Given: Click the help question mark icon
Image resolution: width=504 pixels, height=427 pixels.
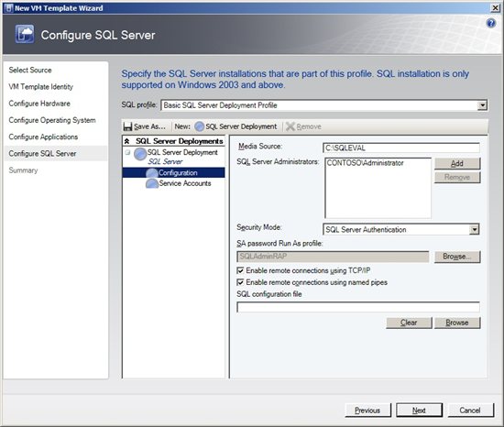Looking at the screenshot, I should (x=491, y=23).
